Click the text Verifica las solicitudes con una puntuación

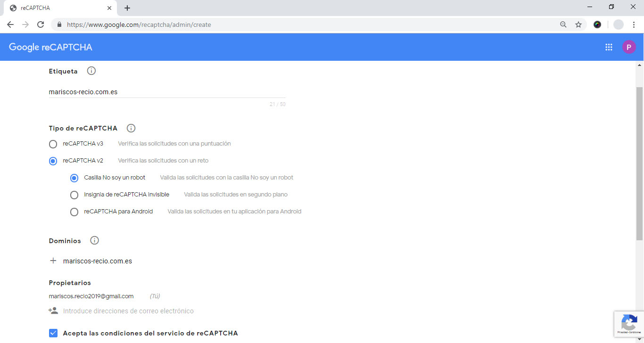pyautogui.click(x=174, y=144)
